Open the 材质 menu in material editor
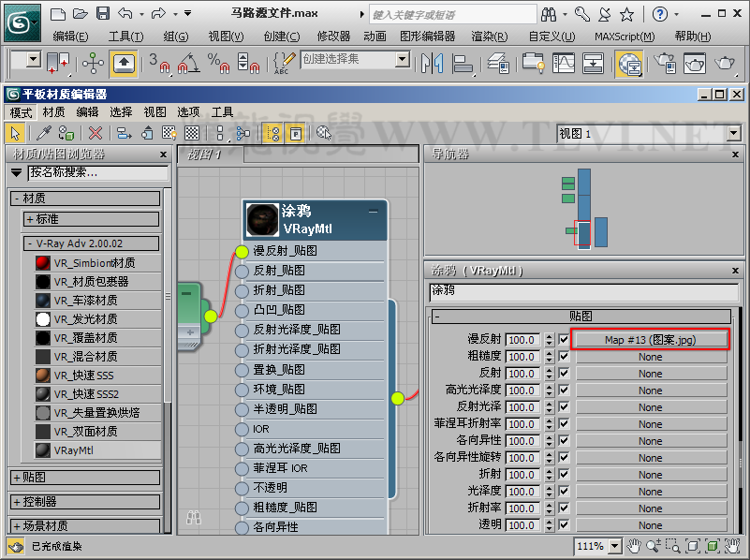This screenshot has width=750, height=560. (54, 111)
